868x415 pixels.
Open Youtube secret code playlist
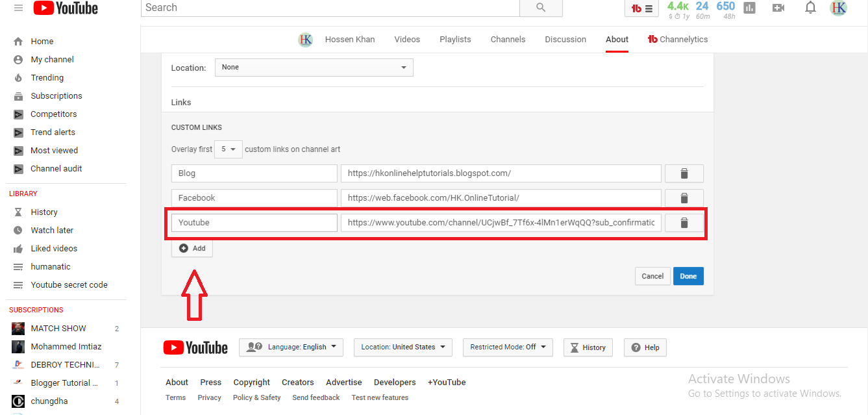pos(69,284)
